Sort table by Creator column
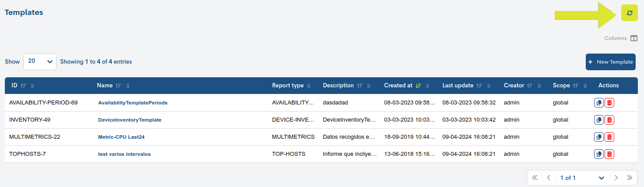The width and height of the screenshot is (644, 187). coord(530,86)
